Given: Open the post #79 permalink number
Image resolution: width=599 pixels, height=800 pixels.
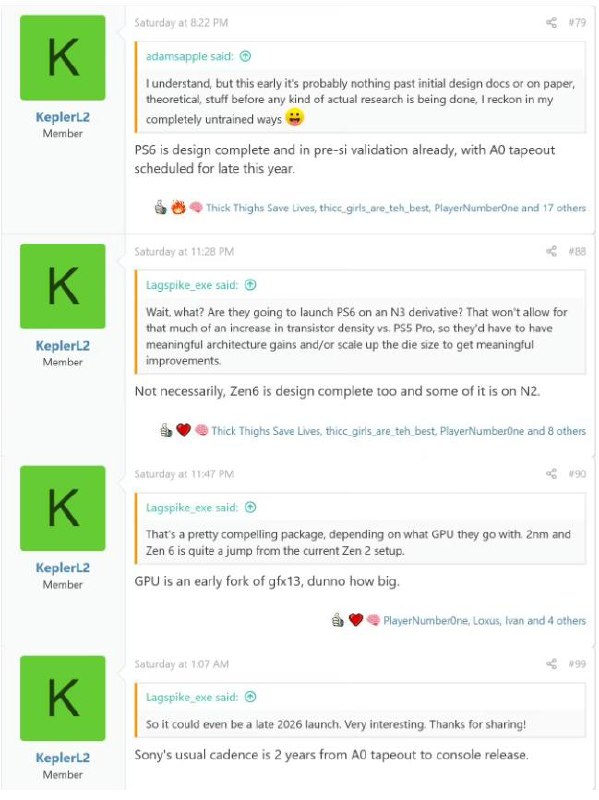Looking at the screenshot, I should (577, 22).
